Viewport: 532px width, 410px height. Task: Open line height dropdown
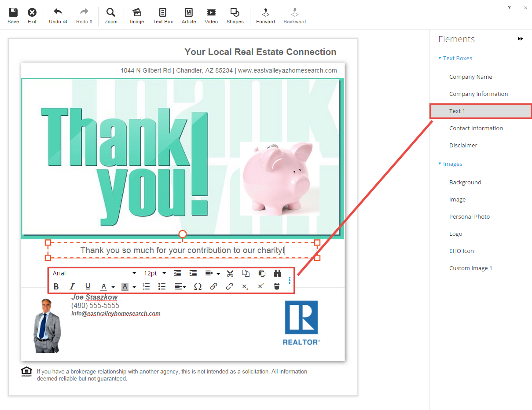click(x=213, y=274)
